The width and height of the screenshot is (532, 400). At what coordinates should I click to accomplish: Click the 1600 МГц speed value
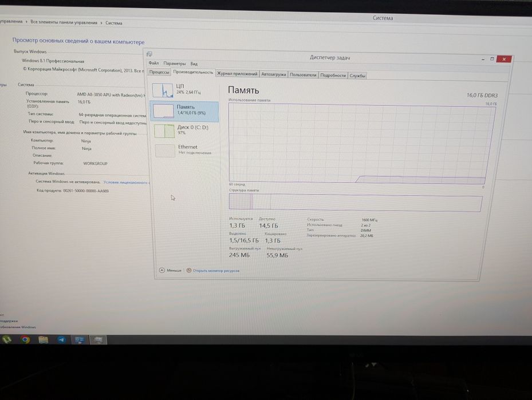pyautogui.click(x=369, y=220)
